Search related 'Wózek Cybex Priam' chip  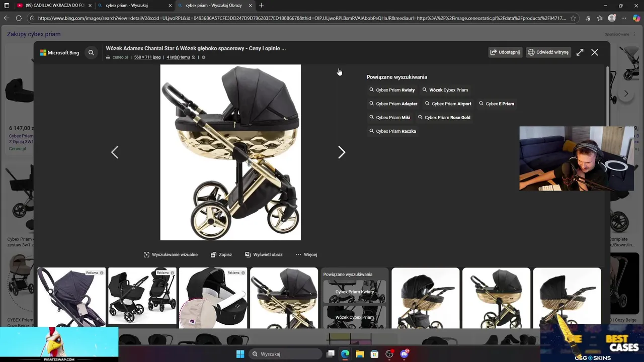(445, 90)
